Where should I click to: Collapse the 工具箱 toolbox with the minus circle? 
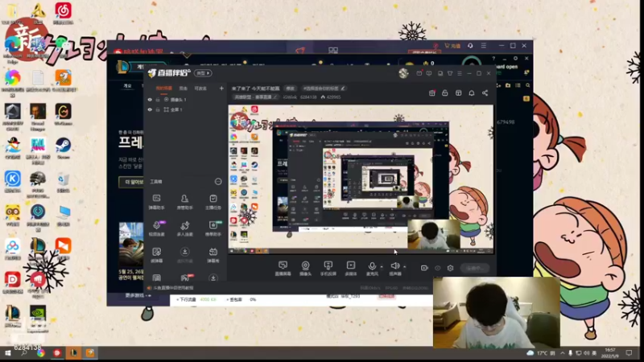coord(218,182)
